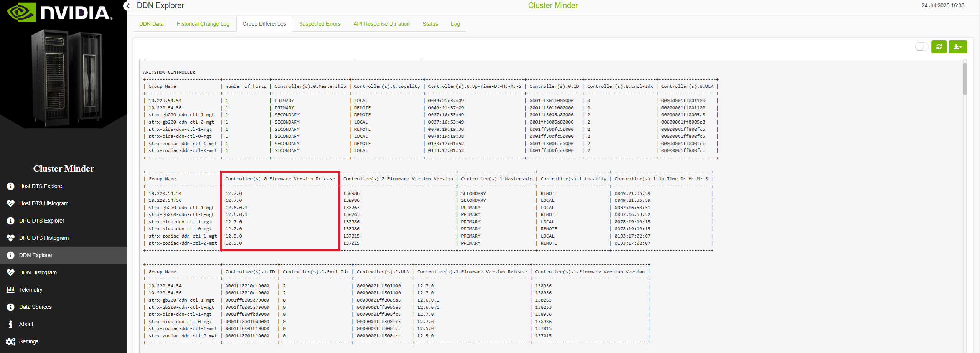Open the Suspected Errors tab
The height and width of the screenshot is (353, 980).
[x=320, y=24]
